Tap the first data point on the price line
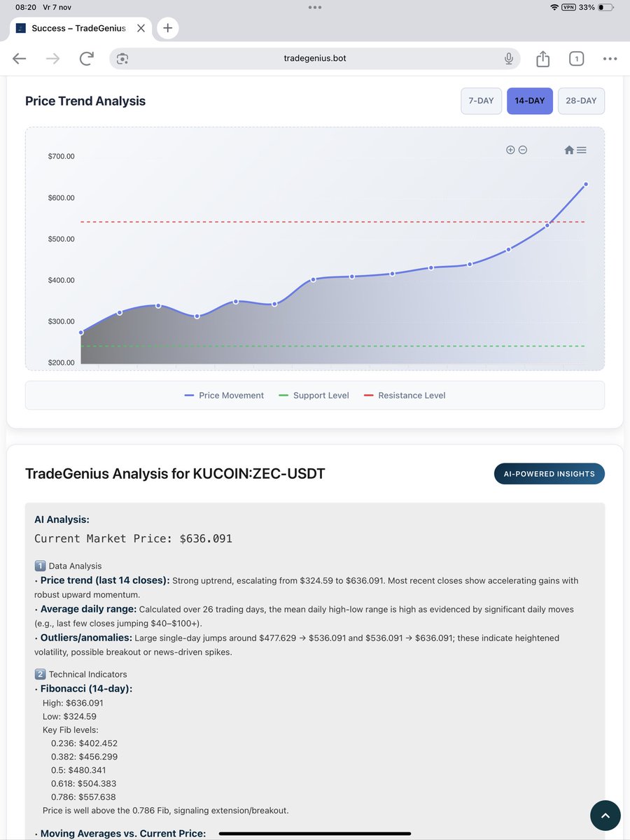Screen dimensions: 630x840 tap(81, 332)
